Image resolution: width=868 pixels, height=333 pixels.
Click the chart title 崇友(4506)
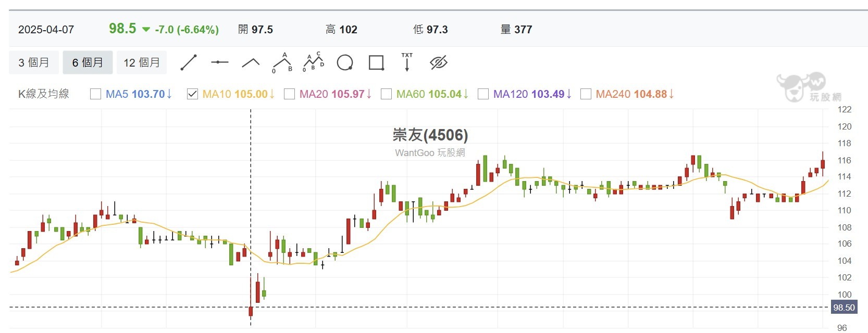(x=430, y=135)
